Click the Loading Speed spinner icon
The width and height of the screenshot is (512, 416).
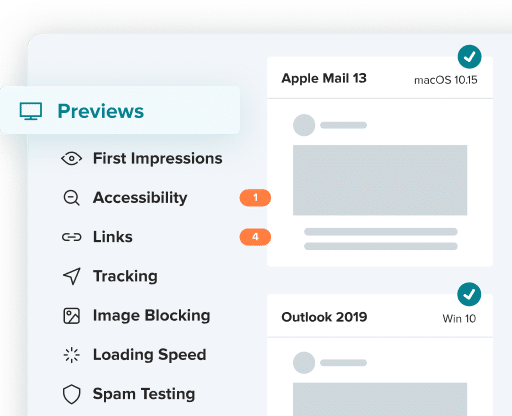point(71,355)
